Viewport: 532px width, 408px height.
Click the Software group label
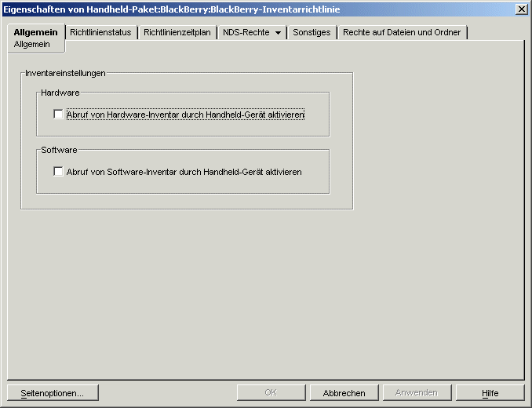click(59, 150)
